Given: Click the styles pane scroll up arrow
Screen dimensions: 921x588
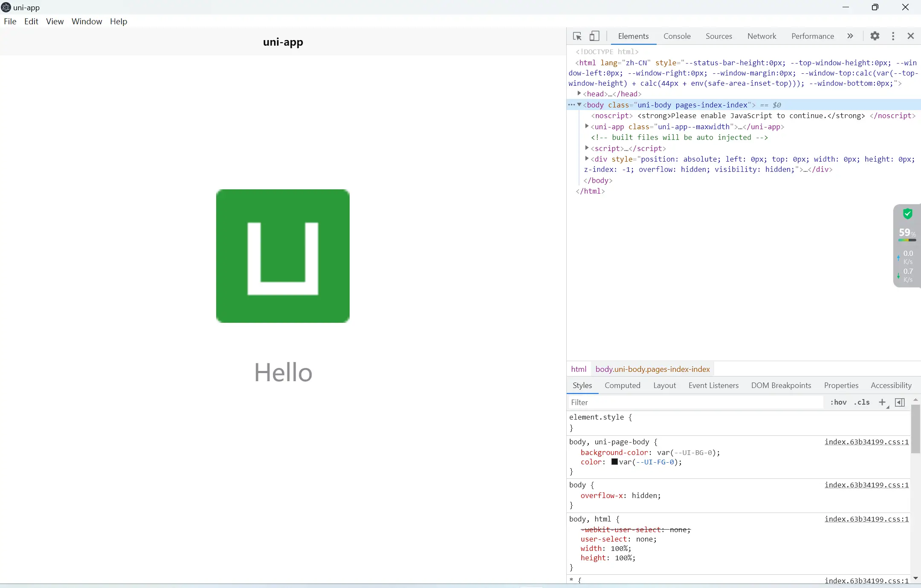Looking at the screenshot, I should coord(915,400).
